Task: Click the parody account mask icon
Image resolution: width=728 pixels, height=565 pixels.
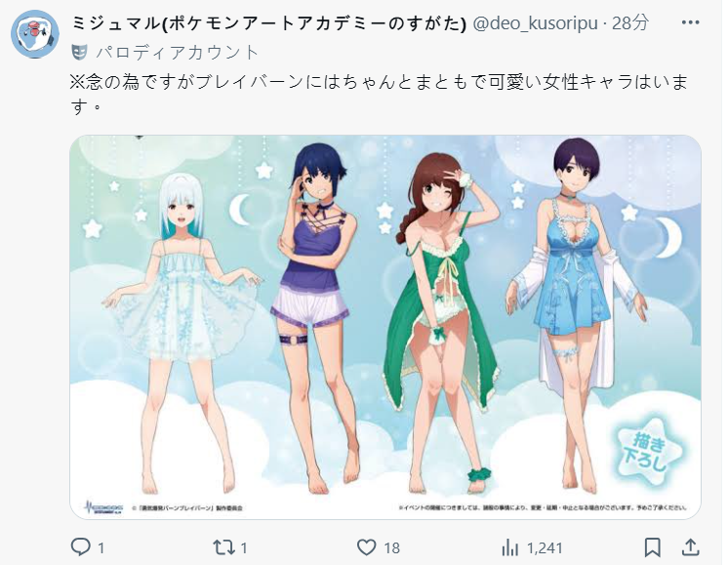Action: (x=80, y=52)
